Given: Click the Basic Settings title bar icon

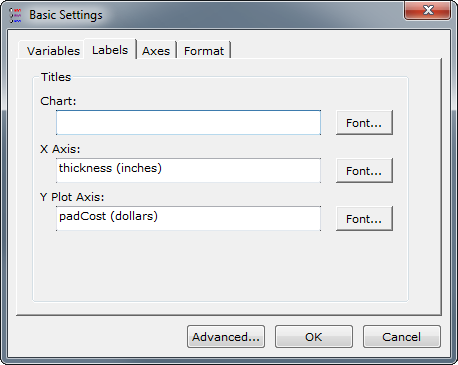Looking at the screenshot, I should point(15,15).
